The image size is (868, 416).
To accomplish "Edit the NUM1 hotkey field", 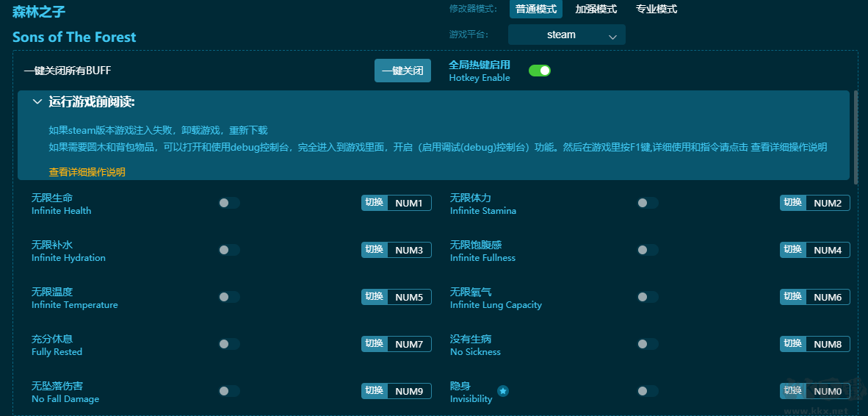I will tap(409, 204).
